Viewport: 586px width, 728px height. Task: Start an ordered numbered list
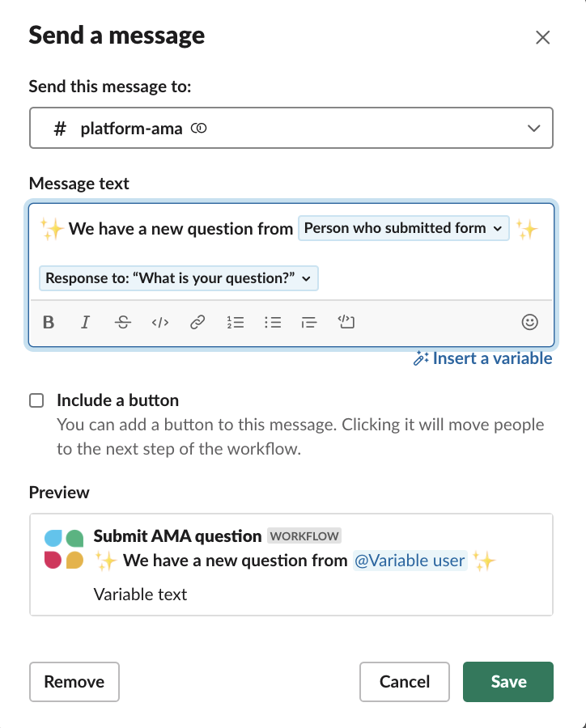point(236,322)
